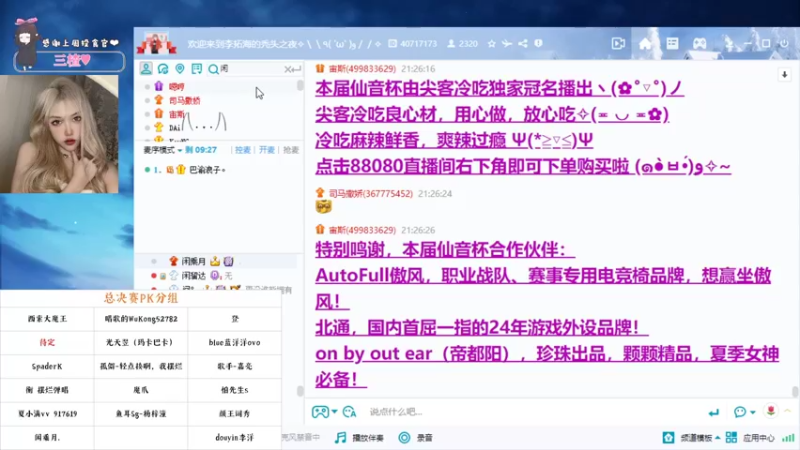800x450 pixels.
Task: Click sender name 司马撒娇(367775452)
Action: point(370,194)
